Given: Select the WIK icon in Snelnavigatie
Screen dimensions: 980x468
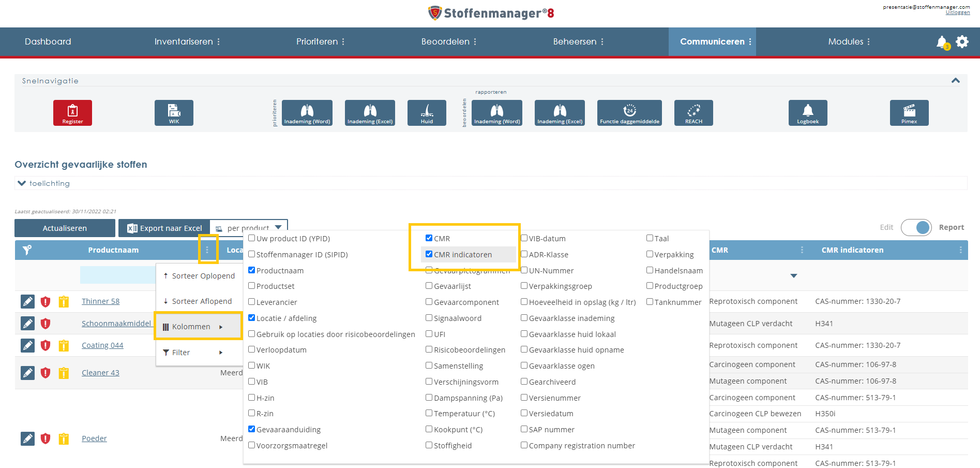Looking at the screenshot, I should 174,113.
